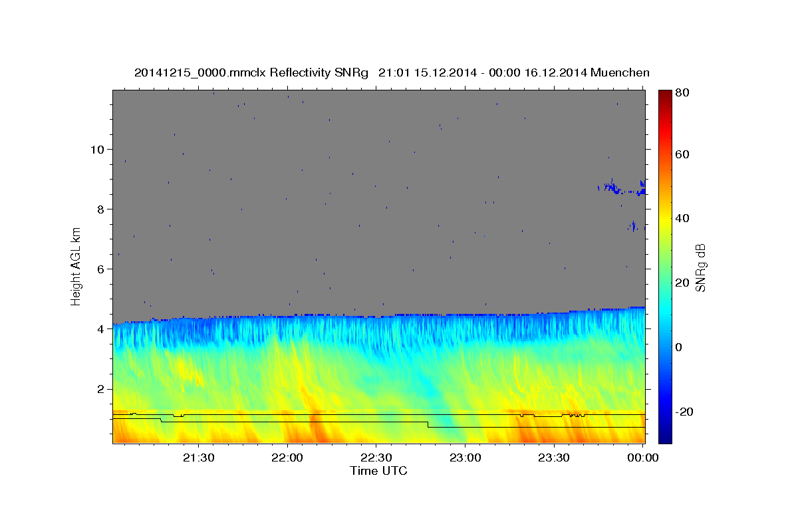Click the 'SNRg dB' colorbar label
The image size is (798, 532).
[700, 268]
